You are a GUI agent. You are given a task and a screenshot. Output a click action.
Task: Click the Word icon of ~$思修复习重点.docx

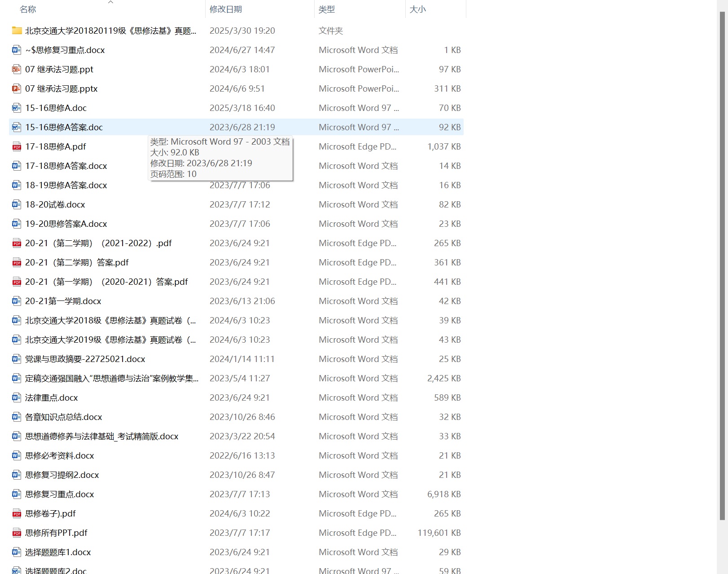point(17,50)
